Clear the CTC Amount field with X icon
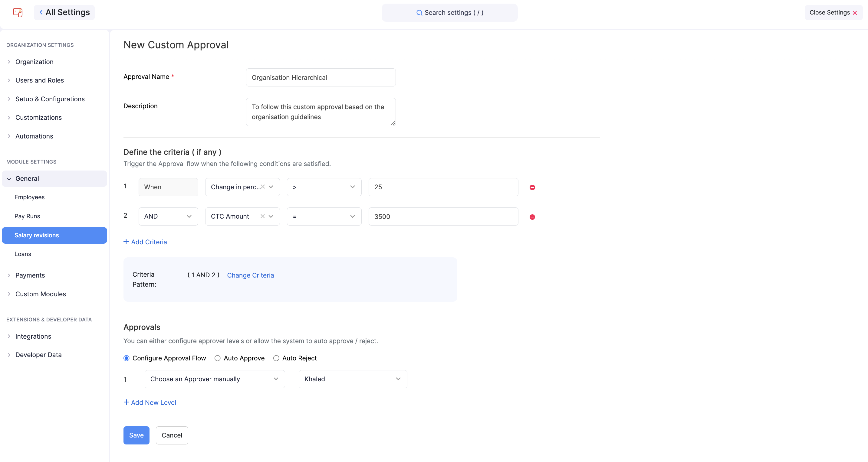868x462 pixels. tap(262, 216)
